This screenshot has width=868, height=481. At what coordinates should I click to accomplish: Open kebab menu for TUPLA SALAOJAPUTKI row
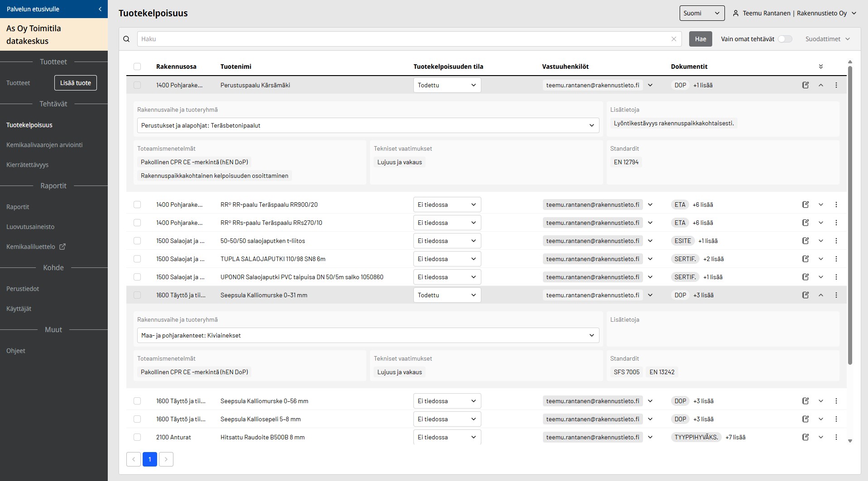click(x=836, y=259)
